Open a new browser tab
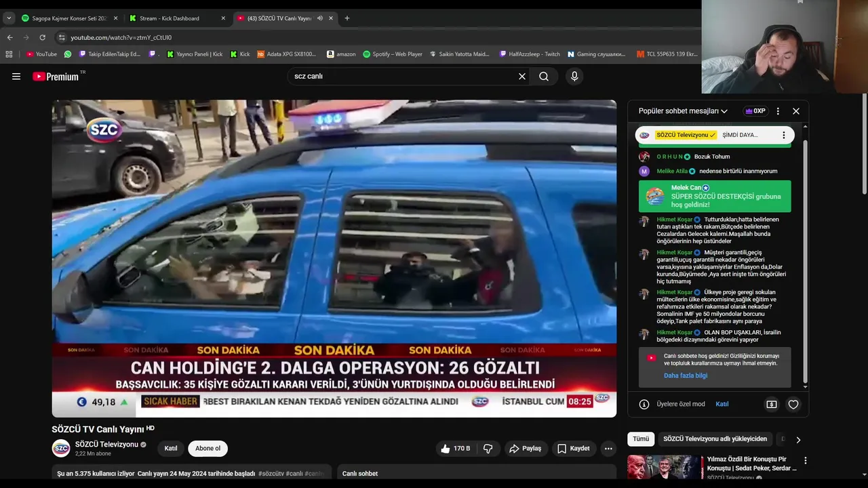This screenshot has height=488, width=868. (347, 18)
